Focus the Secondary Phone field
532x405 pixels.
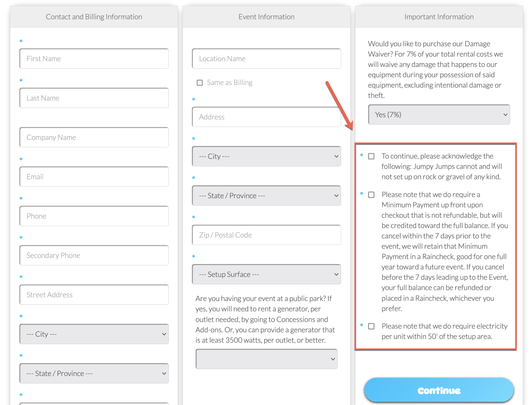(94, 255)
